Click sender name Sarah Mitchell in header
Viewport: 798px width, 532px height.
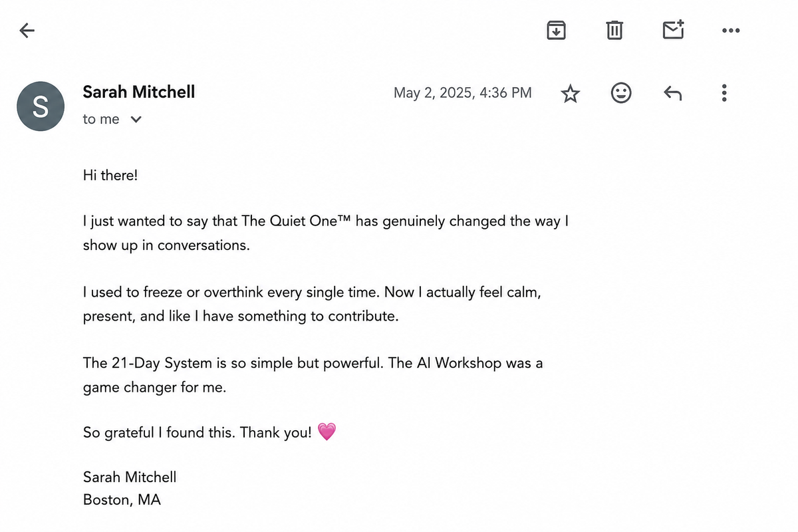pos(139,92)
